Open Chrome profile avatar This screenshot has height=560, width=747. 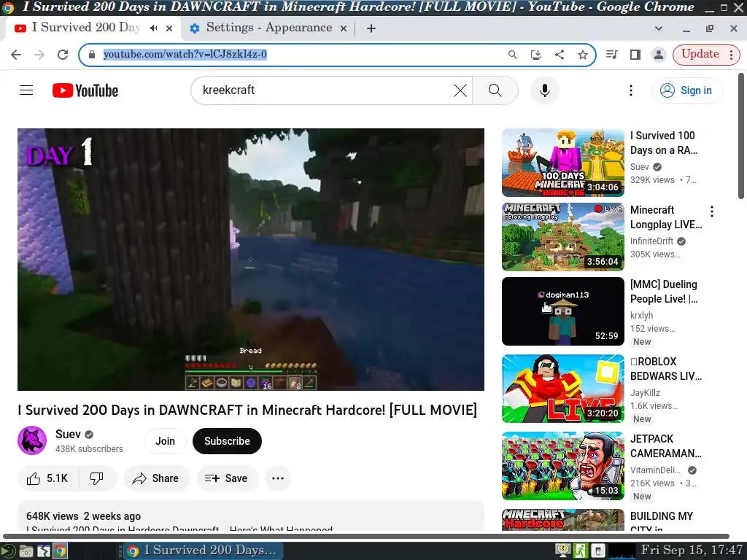(659, 54)
